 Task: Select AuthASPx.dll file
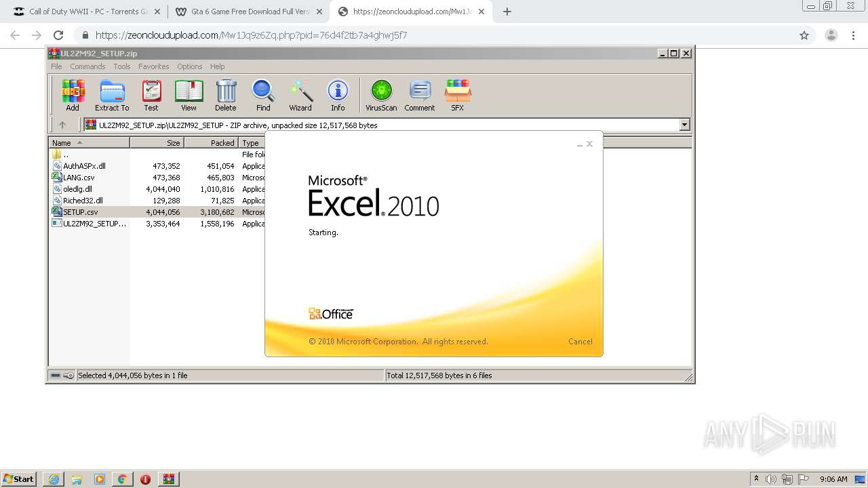[157, 166]
